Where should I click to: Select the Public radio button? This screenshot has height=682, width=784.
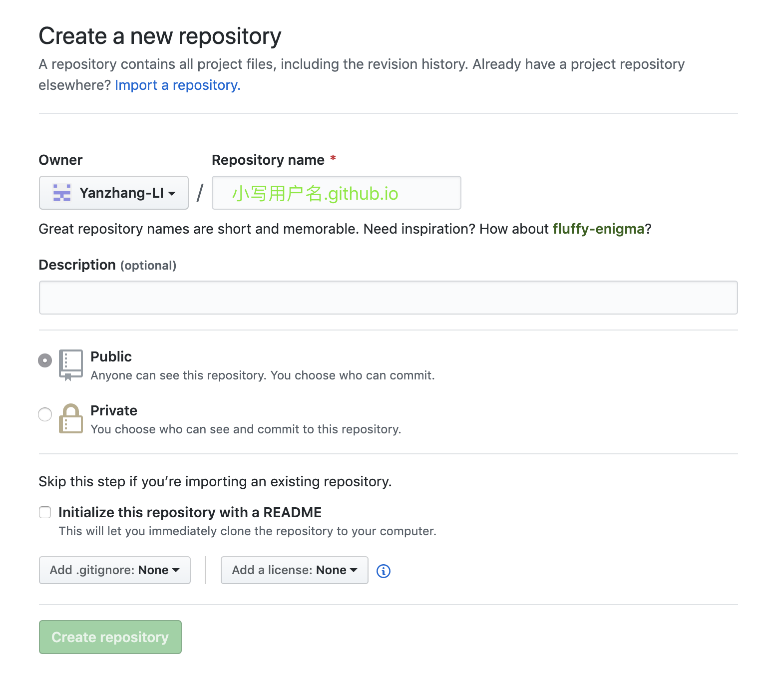click(45, 360)
